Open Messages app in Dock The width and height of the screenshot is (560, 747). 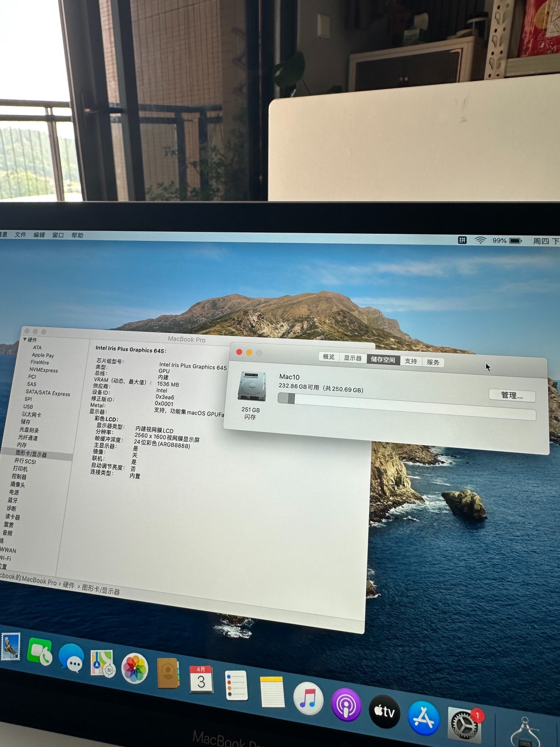tap(71, 658)
